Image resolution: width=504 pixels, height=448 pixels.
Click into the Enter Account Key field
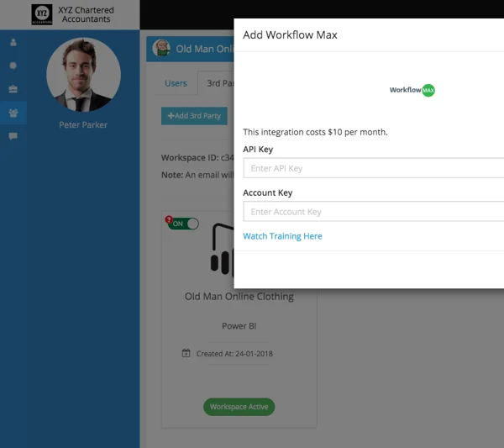point(374,211)
